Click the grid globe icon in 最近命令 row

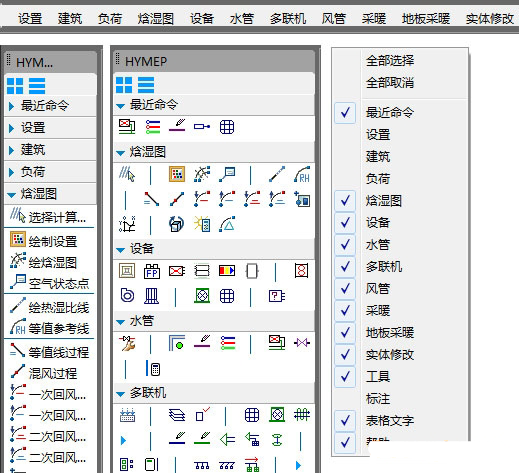click(x=227, y=127)
